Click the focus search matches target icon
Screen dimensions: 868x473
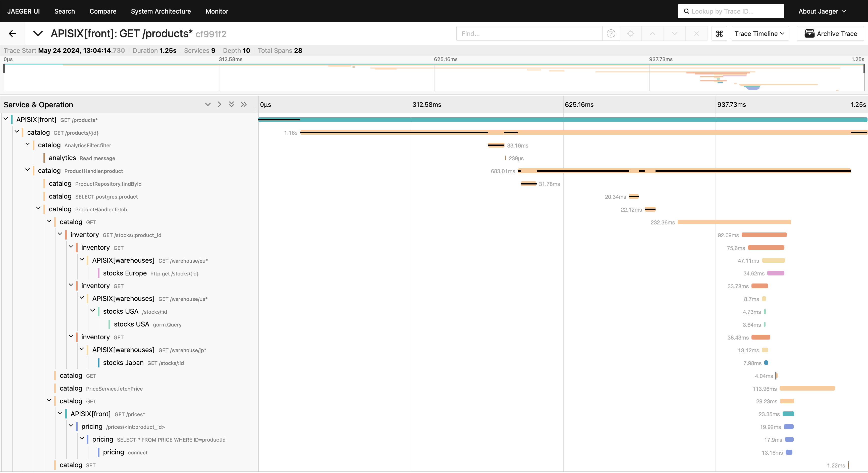pos(630,33)
